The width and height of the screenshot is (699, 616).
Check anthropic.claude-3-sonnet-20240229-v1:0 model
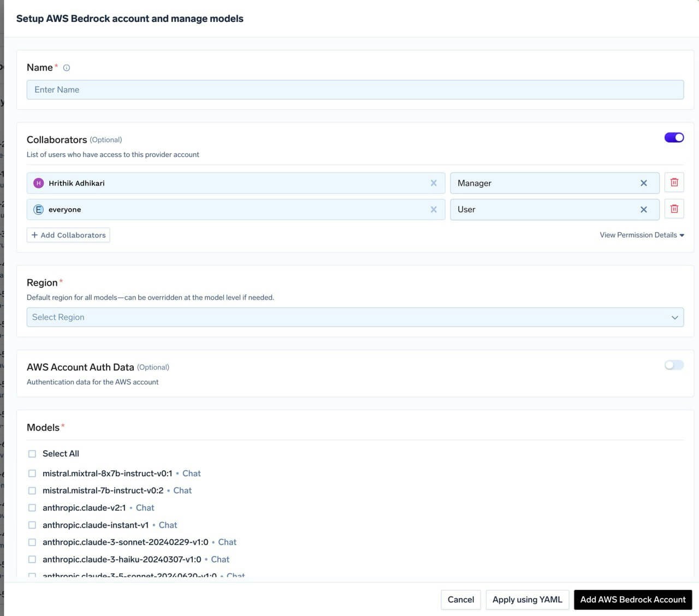click(32, 542)
